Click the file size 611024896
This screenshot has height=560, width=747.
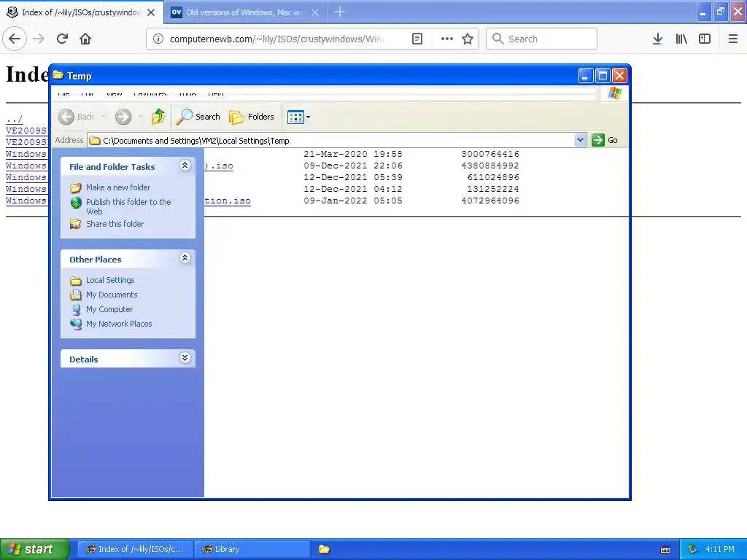tap(493, 177)
